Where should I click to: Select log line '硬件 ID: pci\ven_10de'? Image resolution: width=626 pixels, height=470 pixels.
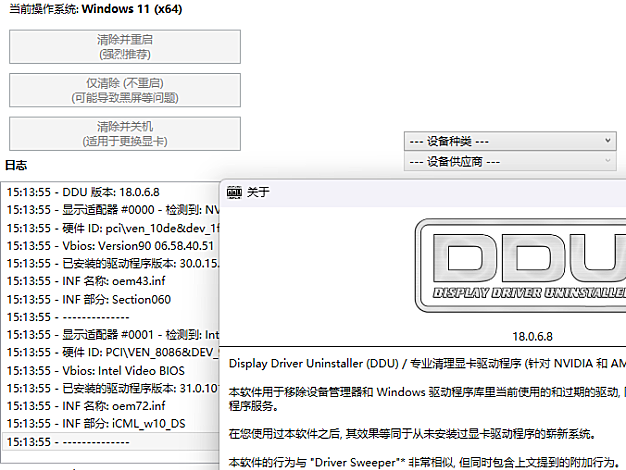click(x=111, y=228)
